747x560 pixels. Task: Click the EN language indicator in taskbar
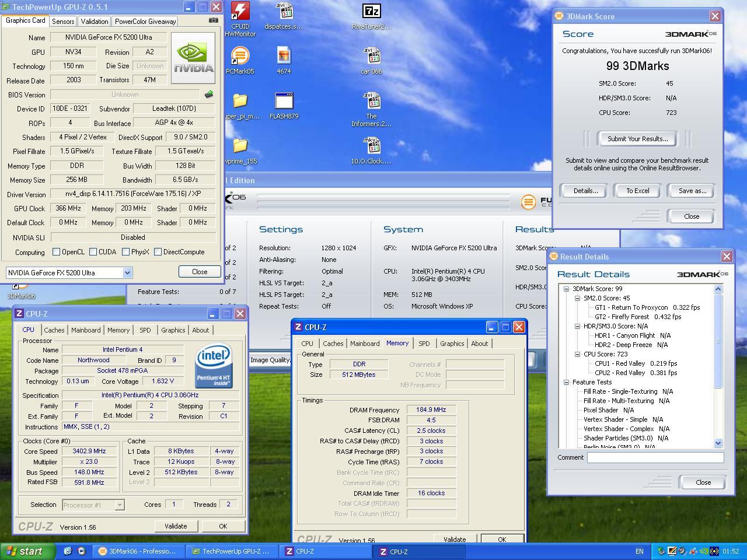click(x=640, y=551)
